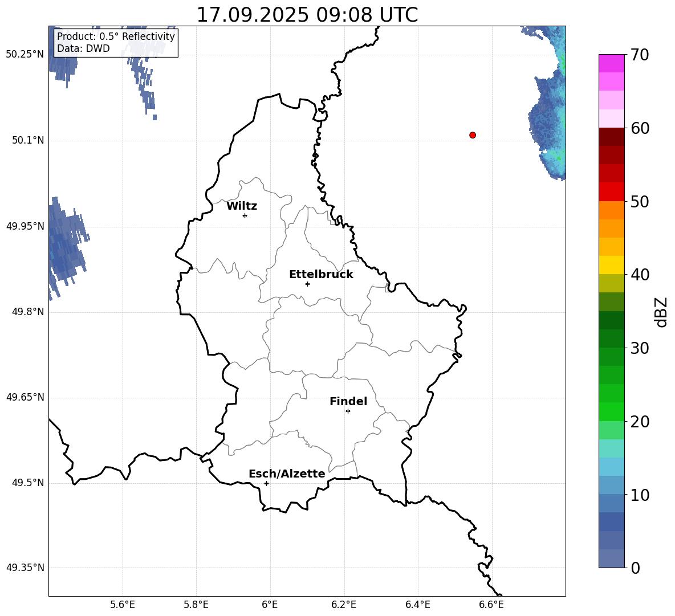Click the 'Data: DWD' text
The width and height of the screenshot is (675, 616).
[83, 48]
